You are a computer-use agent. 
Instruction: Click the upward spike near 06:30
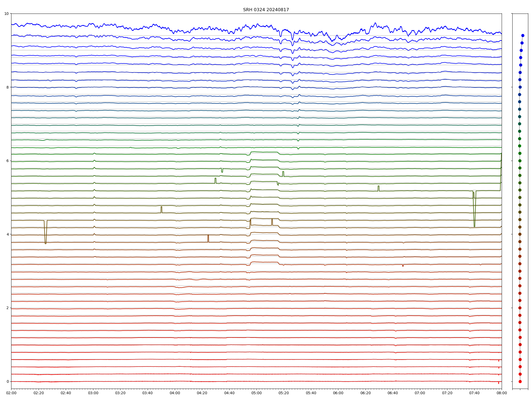click(378, 188)
